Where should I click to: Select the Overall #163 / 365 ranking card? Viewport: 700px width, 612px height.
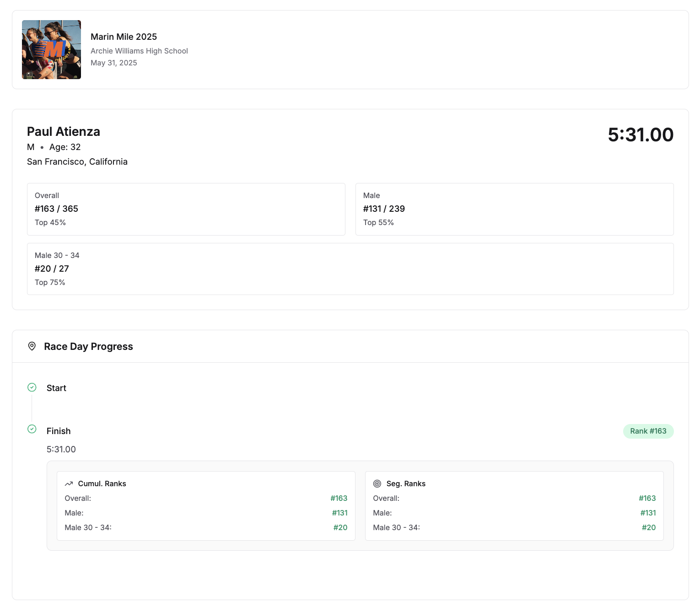(186, 209)
